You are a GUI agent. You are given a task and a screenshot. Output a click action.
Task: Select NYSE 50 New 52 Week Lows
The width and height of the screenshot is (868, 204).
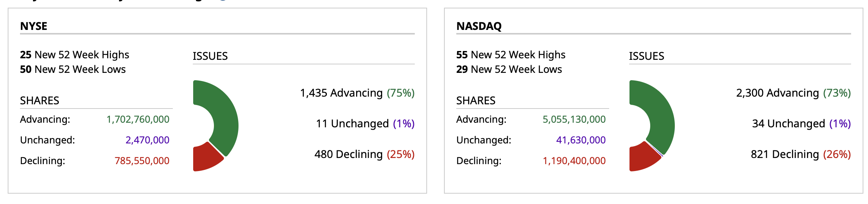[73, 69]
